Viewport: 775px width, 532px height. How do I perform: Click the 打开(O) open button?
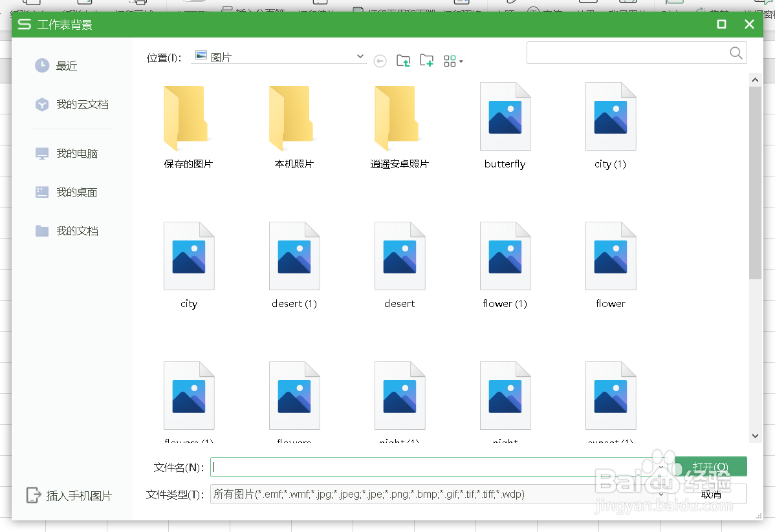point(710,466)
